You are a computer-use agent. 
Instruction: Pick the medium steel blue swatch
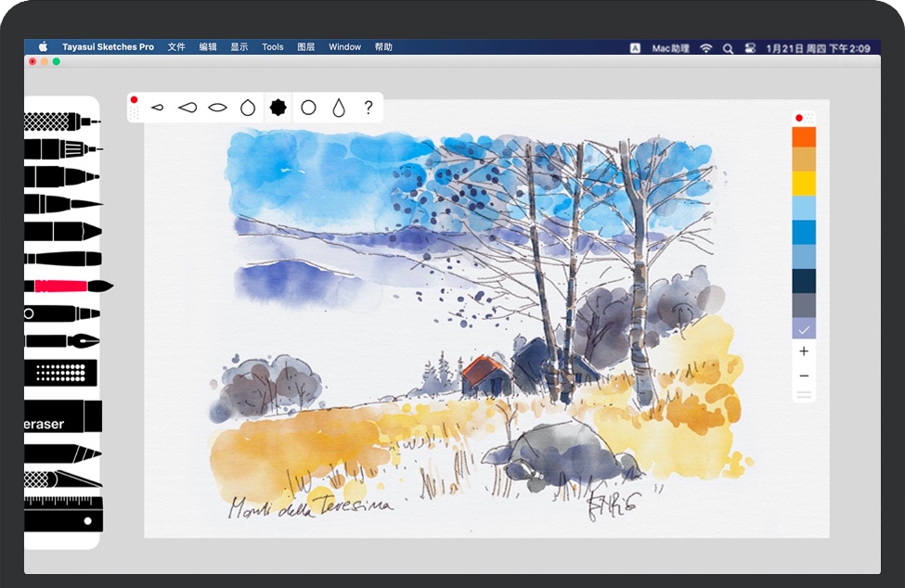click(804, 257)
